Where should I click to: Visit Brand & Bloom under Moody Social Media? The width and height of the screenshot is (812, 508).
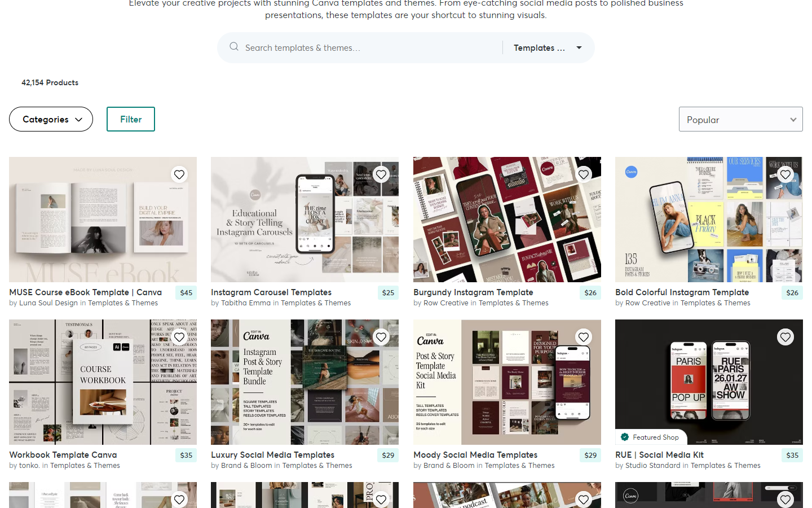pyautogui.click(x=449, y=466)
